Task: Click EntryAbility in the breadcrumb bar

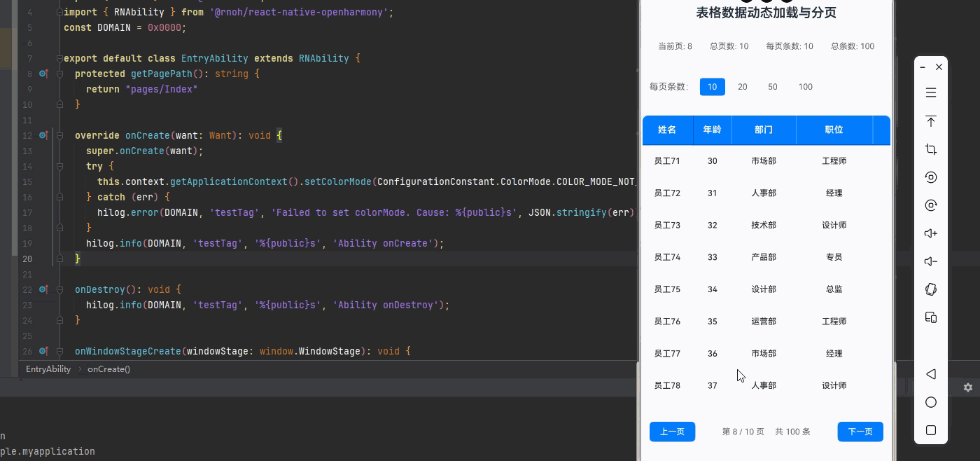Action: pos(48,369)
